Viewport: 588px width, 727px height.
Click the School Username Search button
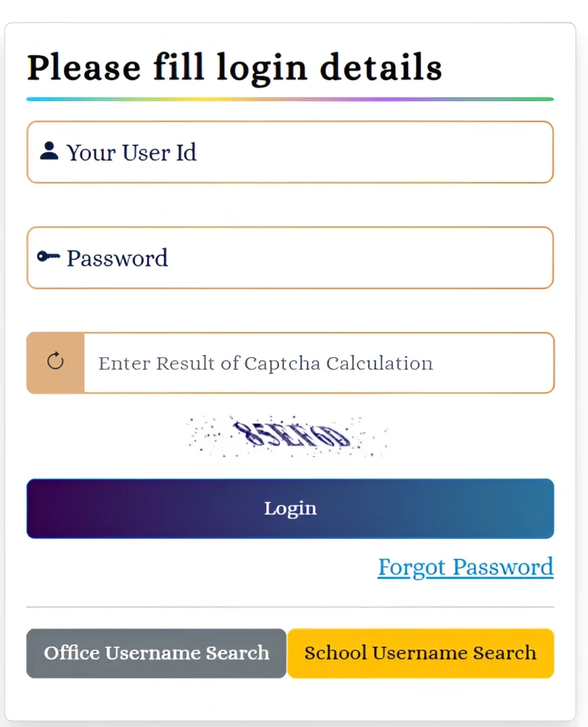[x=420, y=653]
